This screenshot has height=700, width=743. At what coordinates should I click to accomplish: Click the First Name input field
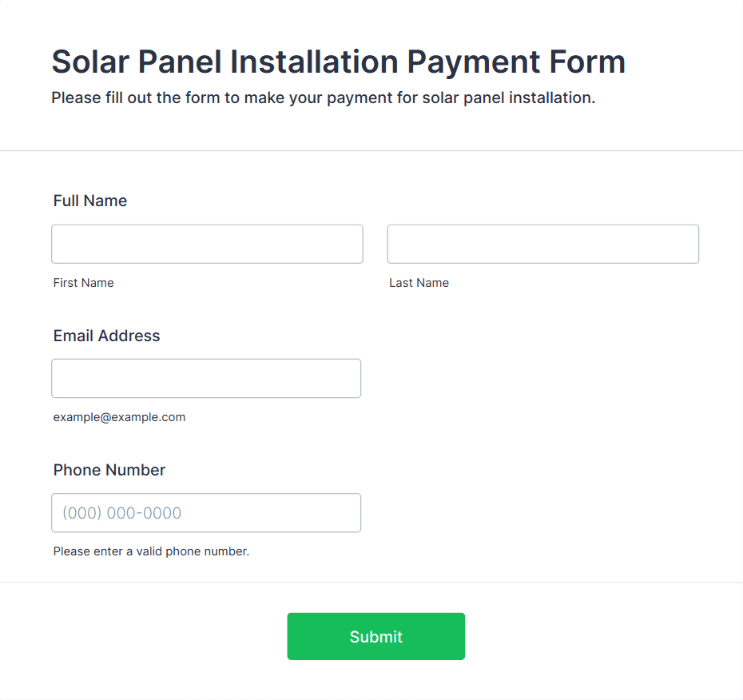point(207,244)
